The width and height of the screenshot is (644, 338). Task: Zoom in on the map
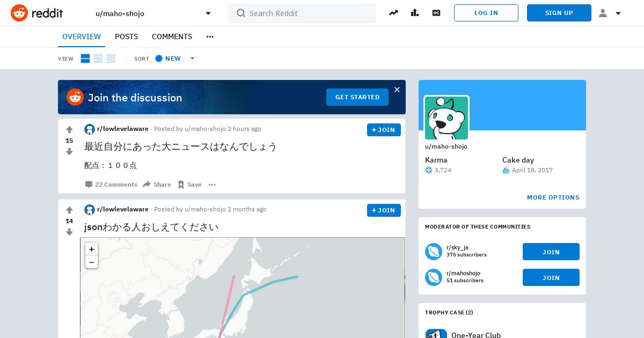[92, 249]
